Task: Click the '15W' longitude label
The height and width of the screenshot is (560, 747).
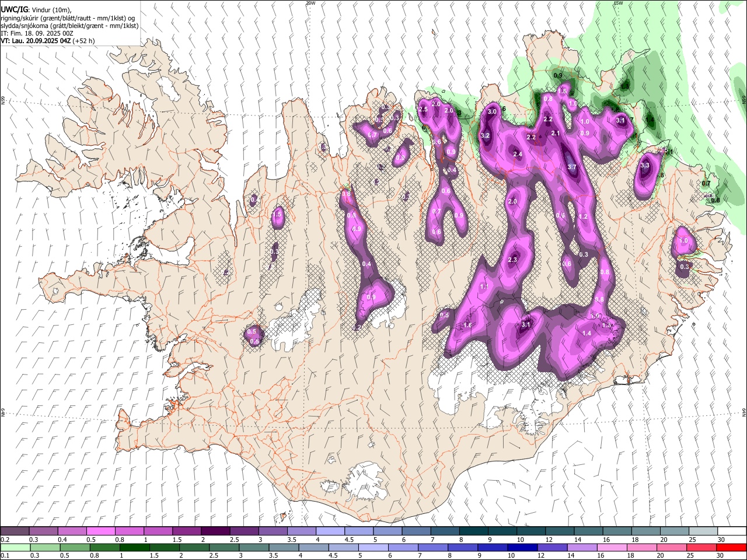Action: coord(618,3)
